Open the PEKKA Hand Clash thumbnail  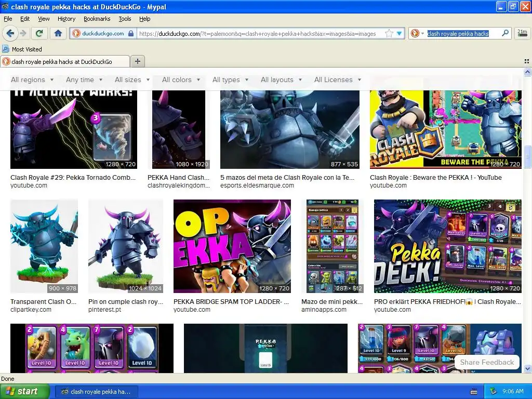[179, 129]
